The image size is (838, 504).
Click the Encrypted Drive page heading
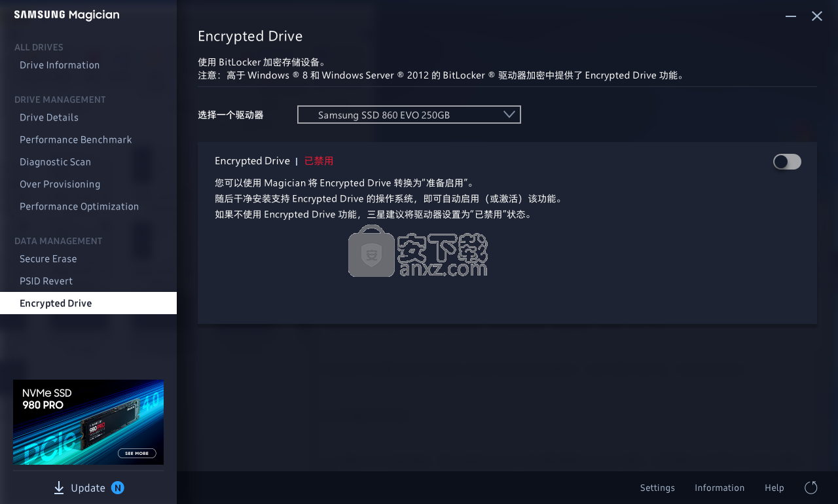pyautogui.click(x=250, y=36)
